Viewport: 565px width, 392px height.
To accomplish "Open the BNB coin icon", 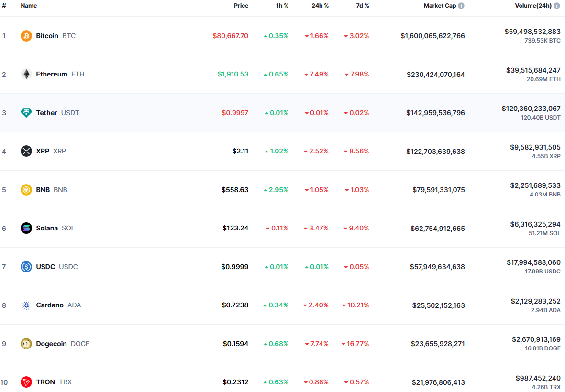I will coord(26,190).
